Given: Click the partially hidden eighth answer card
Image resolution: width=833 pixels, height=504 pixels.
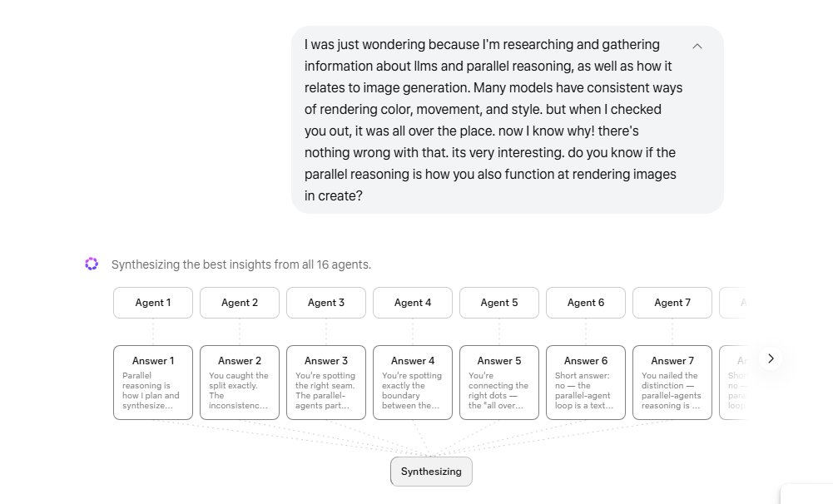Looking at the screenshot, I should (733, 383).
